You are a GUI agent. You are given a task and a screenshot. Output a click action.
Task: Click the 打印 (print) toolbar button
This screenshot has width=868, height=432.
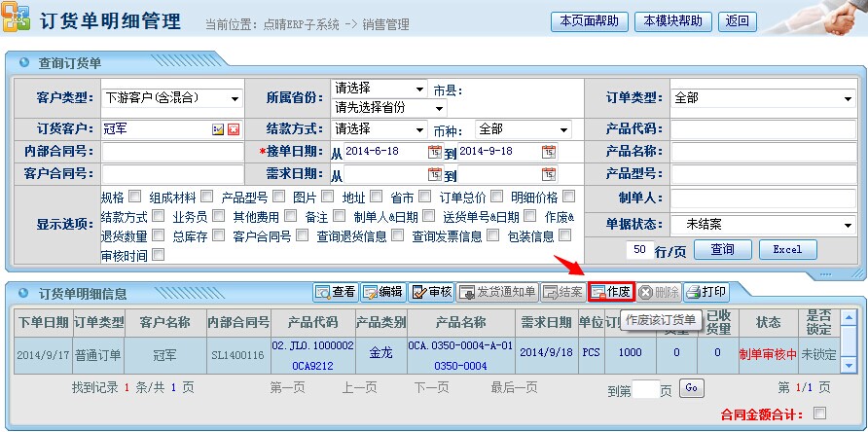click(x=705, y=291)
